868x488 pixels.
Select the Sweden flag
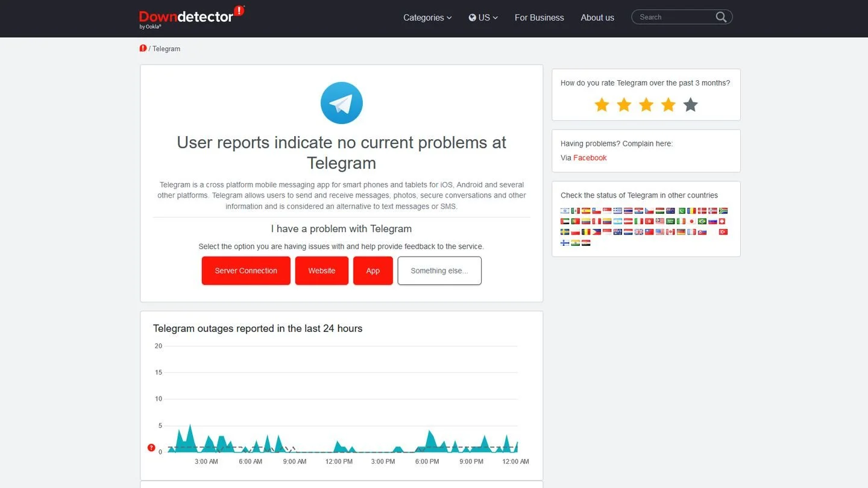[565, 232]
